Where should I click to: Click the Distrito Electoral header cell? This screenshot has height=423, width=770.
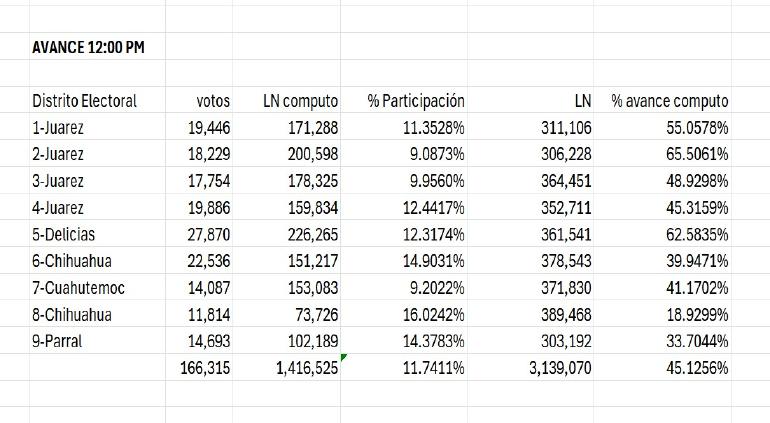tap(84, 101)
